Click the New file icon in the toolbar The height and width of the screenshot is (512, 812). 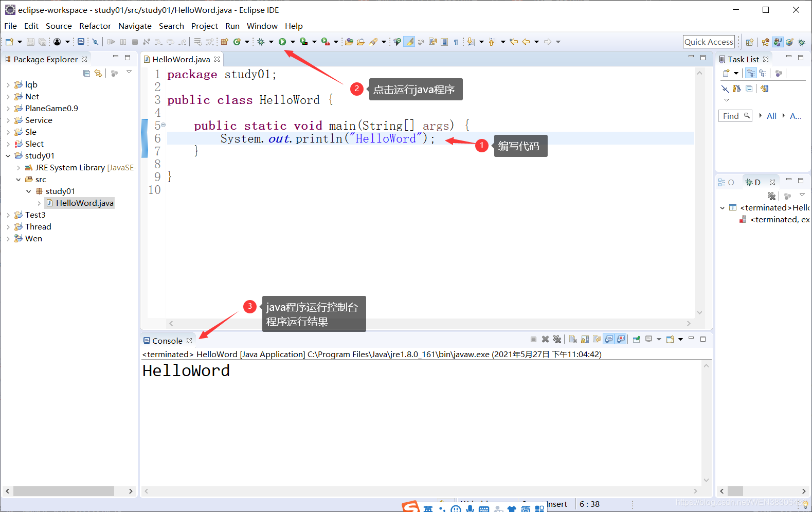coord(9,42)
